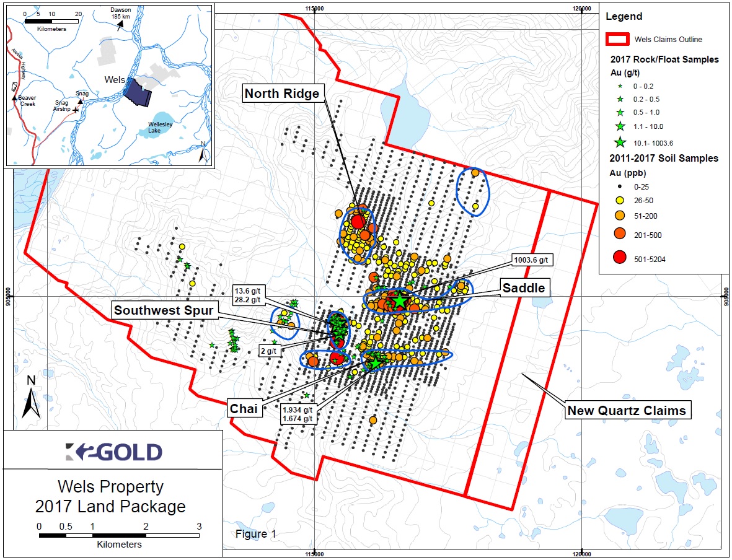Click the Legend heading
Image resolution: width=732 pixels, height=560 pixels.
click(x=624, y=16)
